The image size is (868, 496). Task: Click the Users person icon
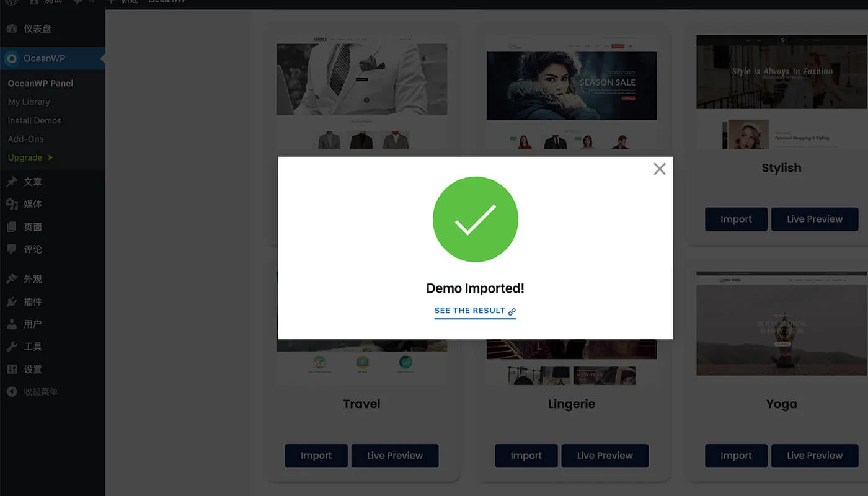pyautogui.click(x=12, y=324)
